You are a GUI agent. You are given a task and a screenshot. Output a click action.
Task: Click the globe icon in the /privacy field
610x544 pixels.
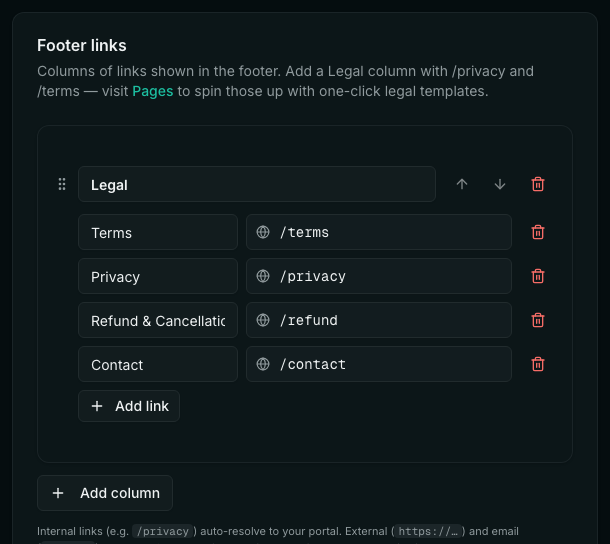click(263, 276)
